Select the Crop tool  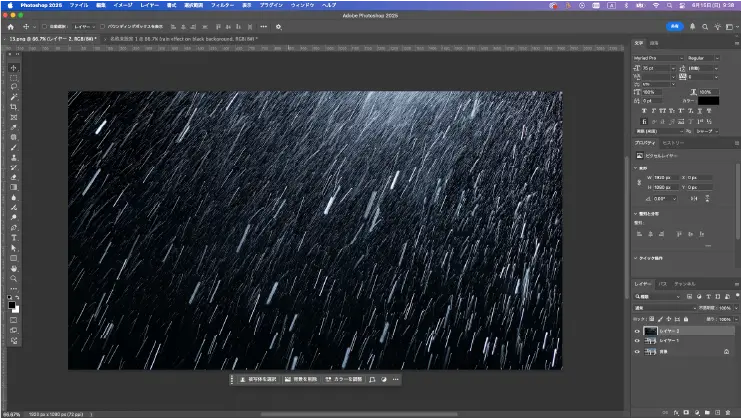pos(14,107)
